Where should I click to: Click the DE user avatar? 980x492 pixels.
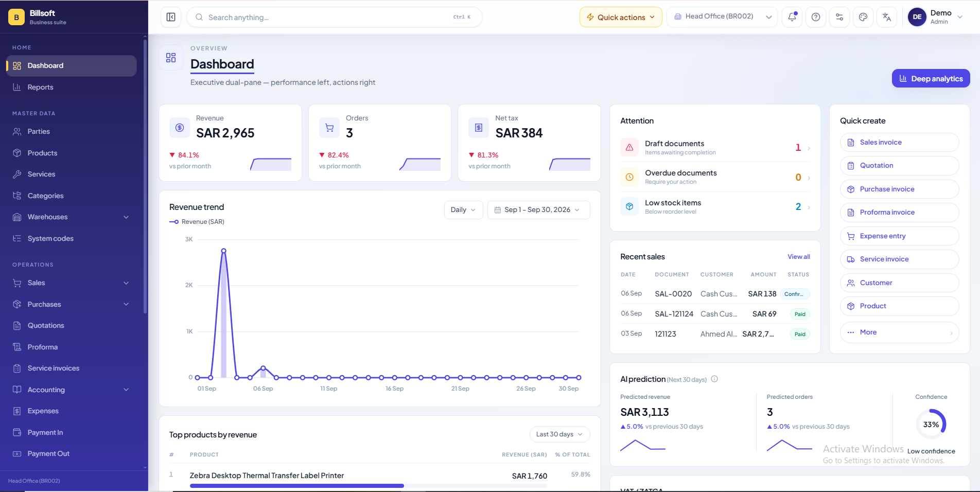coord(917,17)
